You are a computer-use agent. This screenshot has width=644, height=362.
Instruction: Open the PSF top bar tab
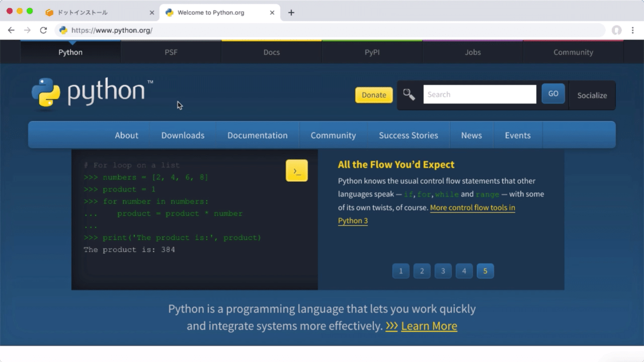coord(171,52)
